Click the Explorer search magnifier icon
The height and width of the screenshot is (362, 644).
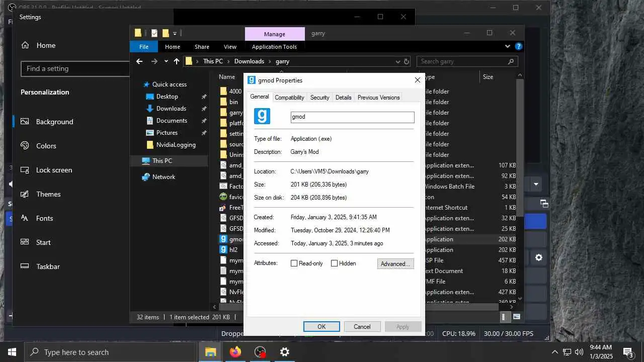pyautogui.click(x=511, y=61)
